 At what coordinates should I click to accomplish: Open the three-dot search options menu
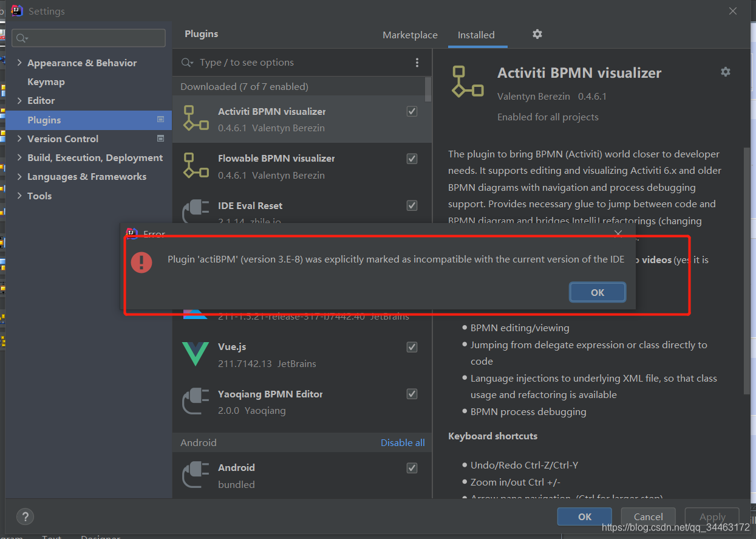pos(417,63)
